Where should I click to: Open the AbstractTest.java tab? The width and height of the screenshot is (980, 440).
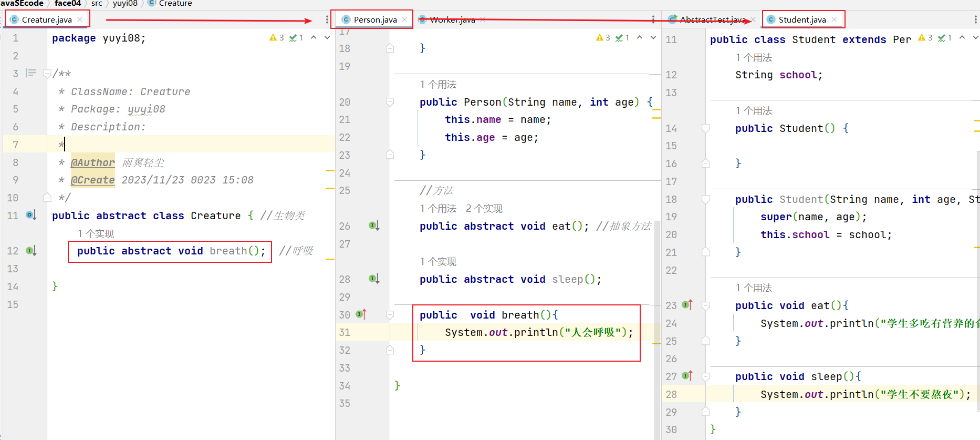click(x=712, y=19)
